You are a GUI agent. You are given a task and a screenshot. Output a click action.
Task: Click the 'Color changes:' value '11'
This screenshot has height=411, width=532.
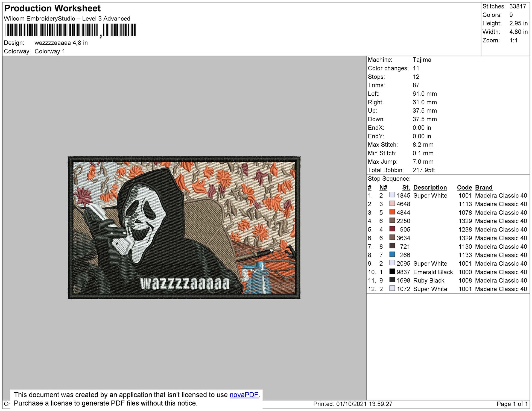tap(416, 68)
